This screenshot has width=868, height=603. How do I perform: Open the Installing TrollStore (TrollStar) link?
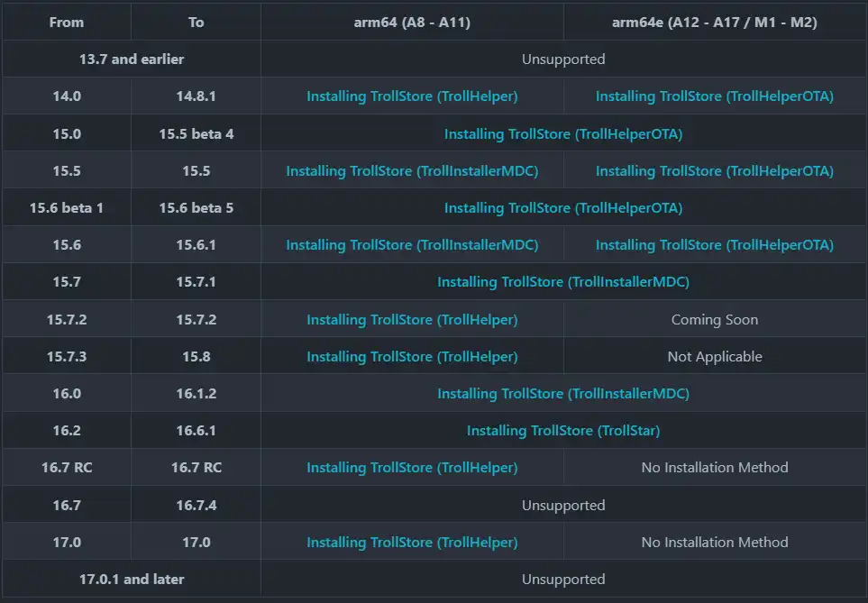click(563, 431)
